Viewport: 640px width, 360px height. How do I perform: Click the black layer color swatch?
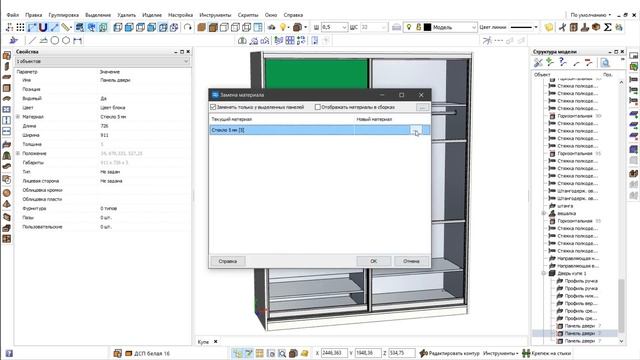pyautogui.click(x=427, y=27)
